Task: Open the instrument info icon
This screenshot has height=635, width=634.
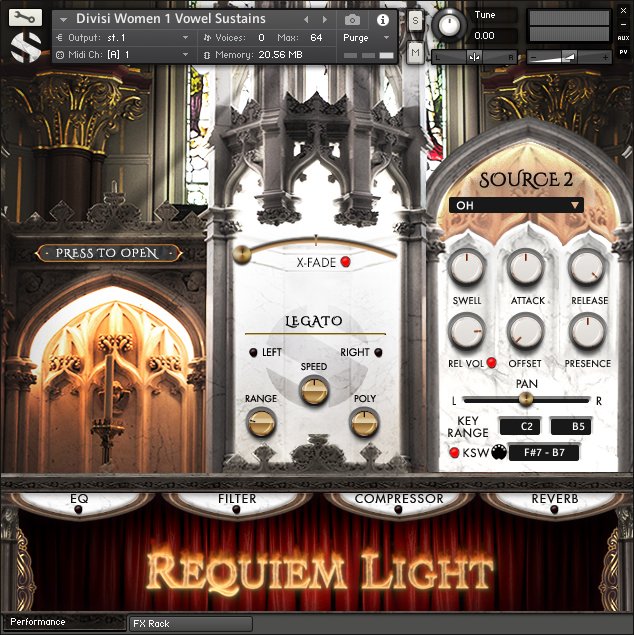Action: coord(382,19)
